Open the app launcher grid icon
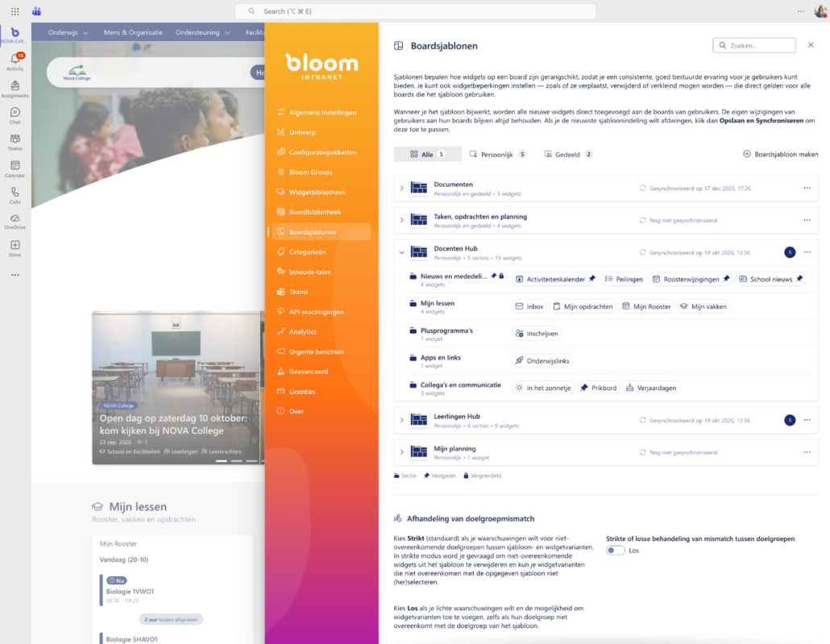830x644 pixels. pyautogui.click(x=15, y=11)
